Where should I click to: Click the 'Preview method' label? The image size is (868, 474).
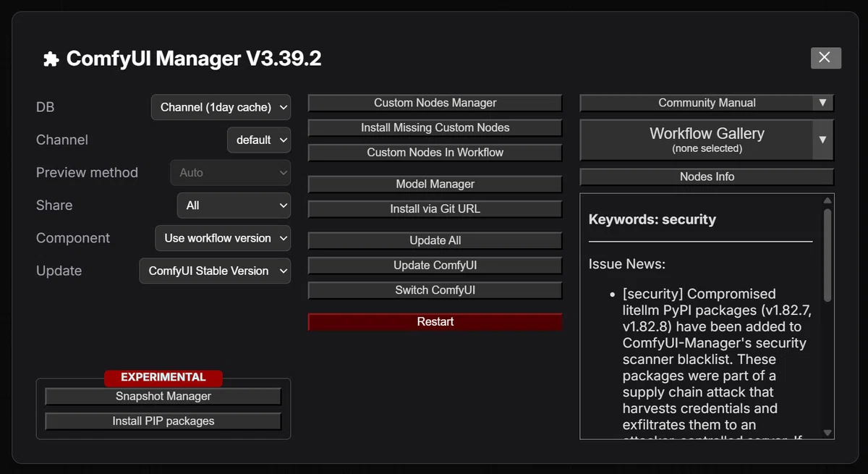pyautogui.click(x=87, y=173)
